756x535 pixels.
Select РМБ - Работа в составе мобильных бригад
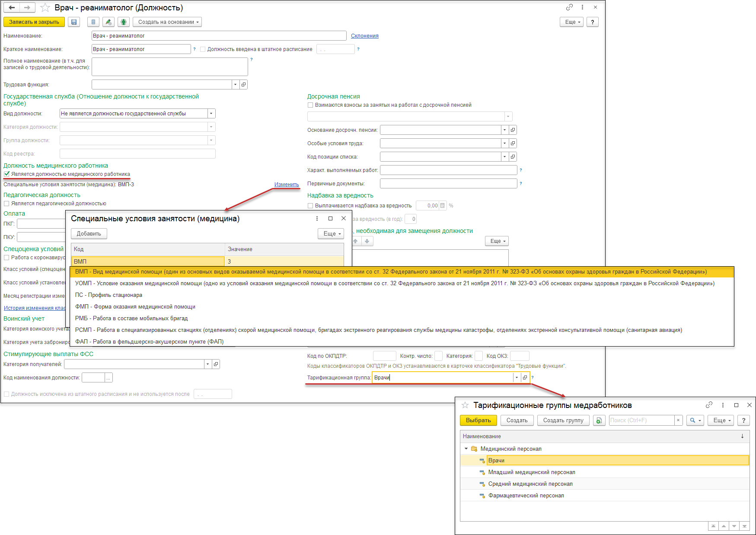click(402, 318)
